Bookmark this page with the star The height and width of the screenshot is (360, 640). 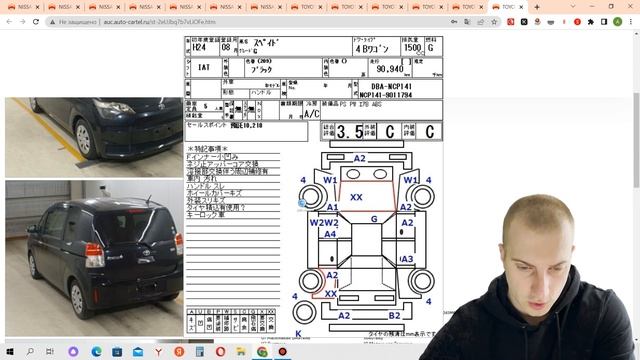pos(494,22)
